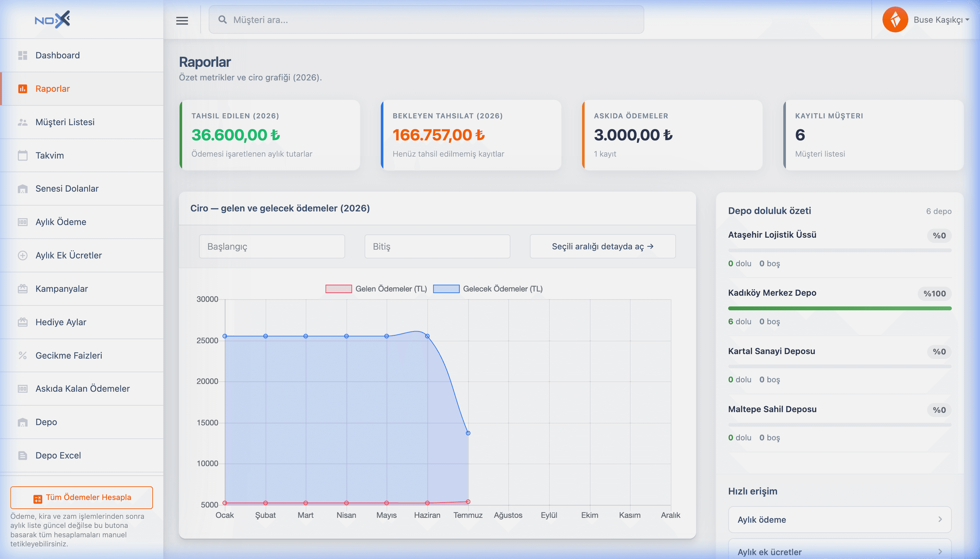This screenshot has width=980, height=559.
Task: Open the Buse Kaşıkçı user dropdown
Action: point(941,20)
